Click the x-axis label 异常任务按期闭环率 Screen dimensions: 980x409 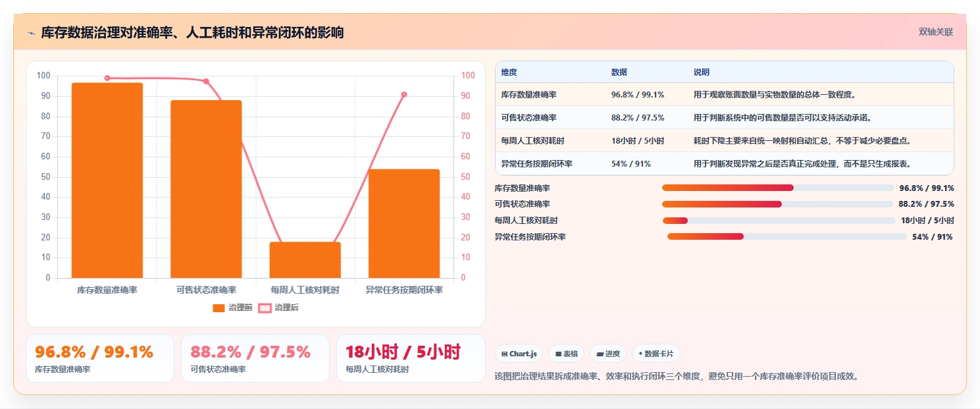click(x=404, y=290)
